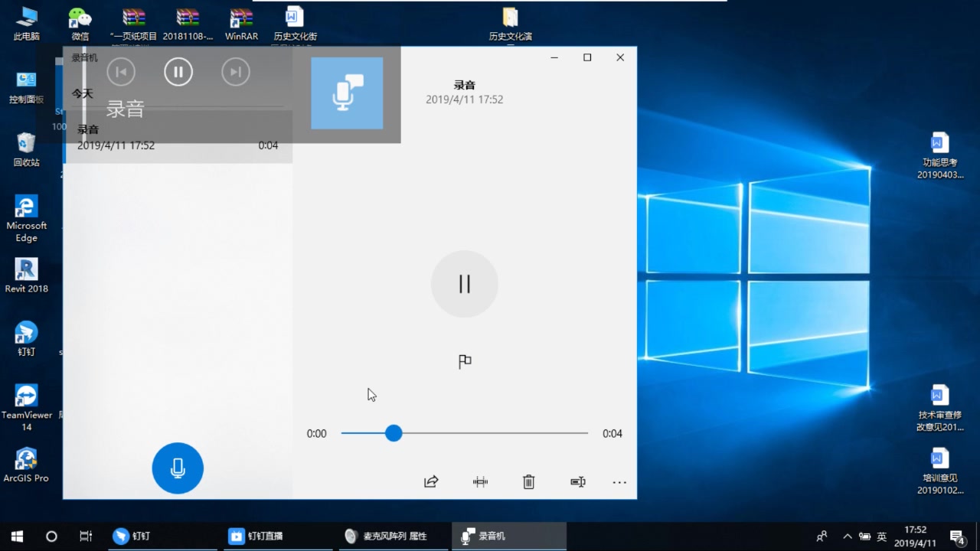Open 培训意见 document on desktop
The width and height of the screenshot is (980, 551).
point(940,471)
